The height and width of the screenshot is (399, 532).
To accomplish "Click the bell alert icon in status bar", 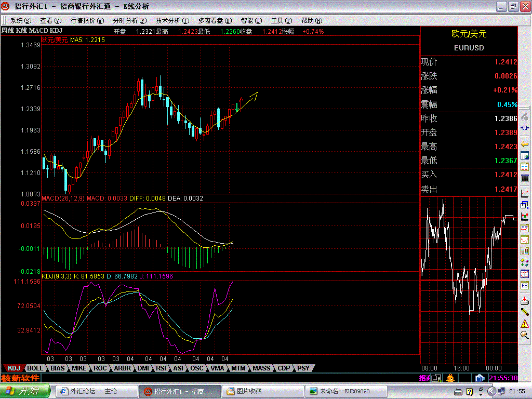I will point(450,378).
